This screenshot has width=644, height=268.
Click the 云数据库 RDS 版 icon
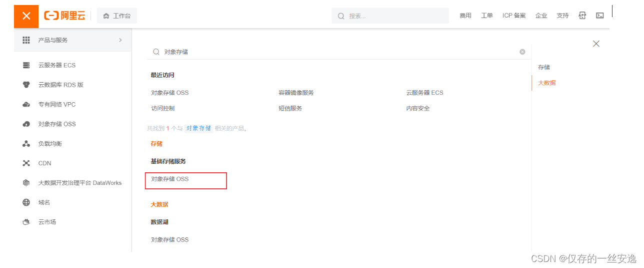point(26,85)
